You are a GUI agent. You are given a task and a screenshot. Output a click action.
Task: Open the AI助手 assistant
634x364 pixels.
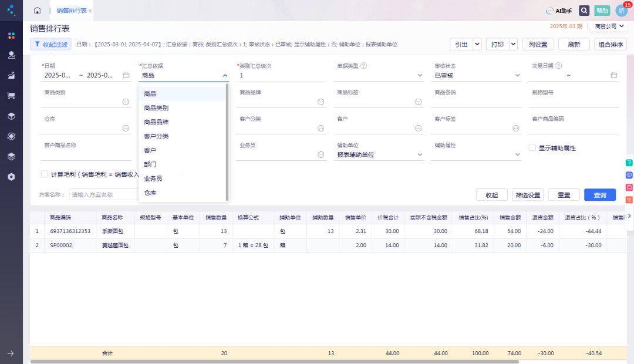(559, 11)
